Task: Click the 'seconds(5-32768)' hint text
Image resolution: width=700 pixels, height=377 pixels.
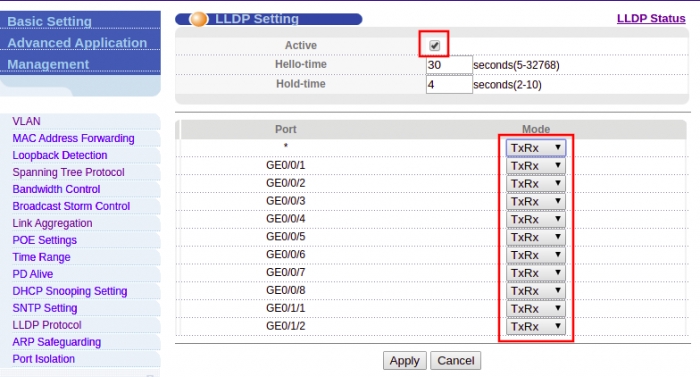Action: click(516, 65)
